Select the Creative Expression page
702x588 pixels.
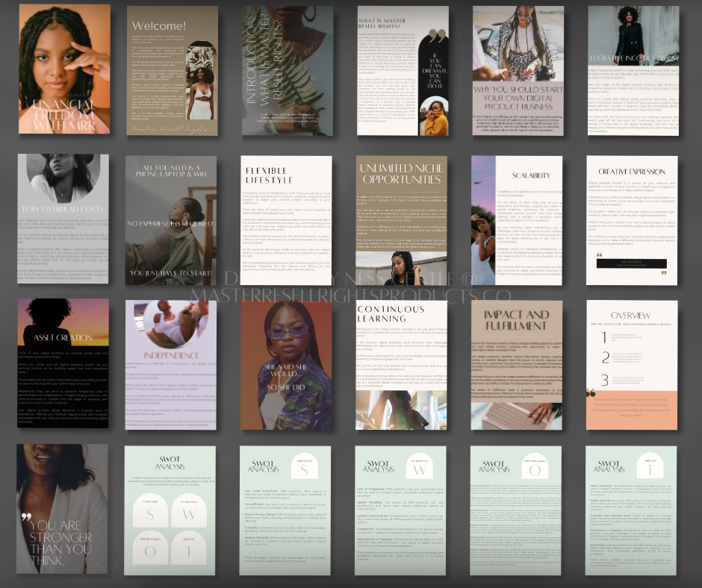pyautogui.click(x=632, y=218)
